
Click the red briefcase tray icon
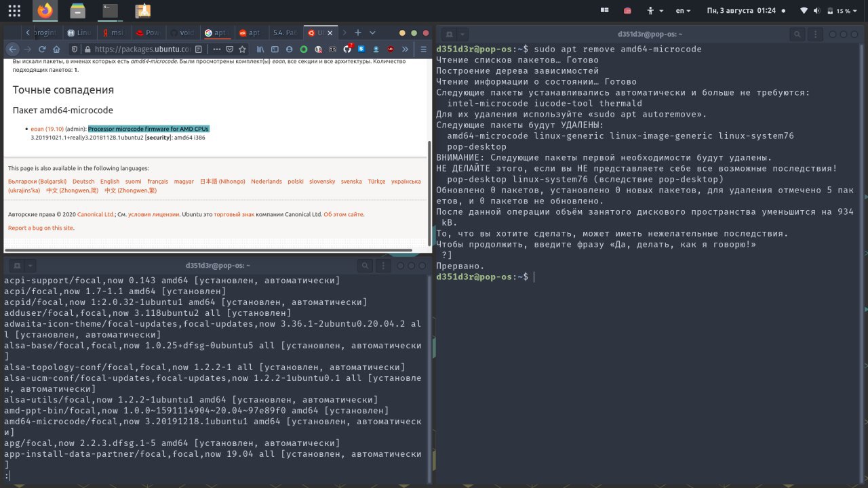coord(627,11)
